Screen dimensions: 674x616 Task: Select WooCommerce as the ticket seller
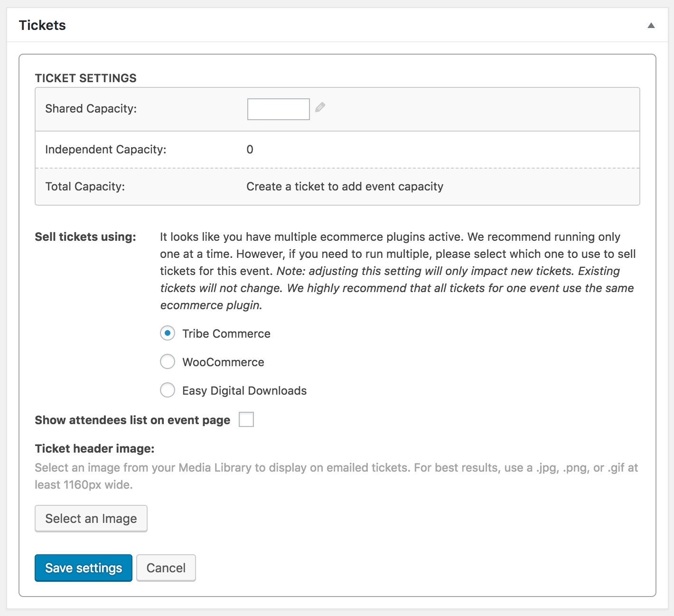coord(167,361)
